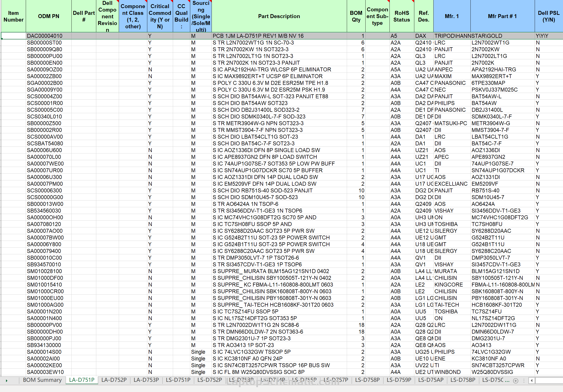
Task: Select part number cell PSKV0J337M025C
Action: tap(502, 90)
